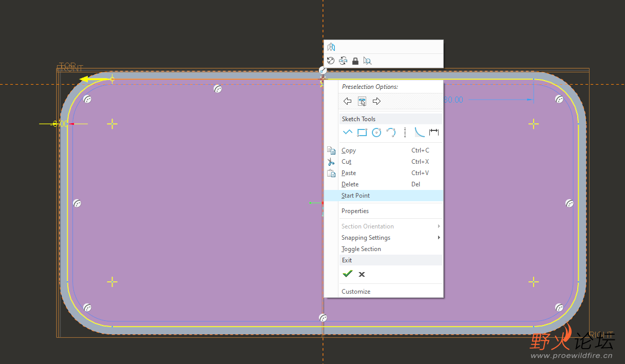Click the zoom-to-selected icon in mini toolbar
Image resolution: width=625 pixels, height=364 pixels.
pyautogui.click(x=367, y=61)
